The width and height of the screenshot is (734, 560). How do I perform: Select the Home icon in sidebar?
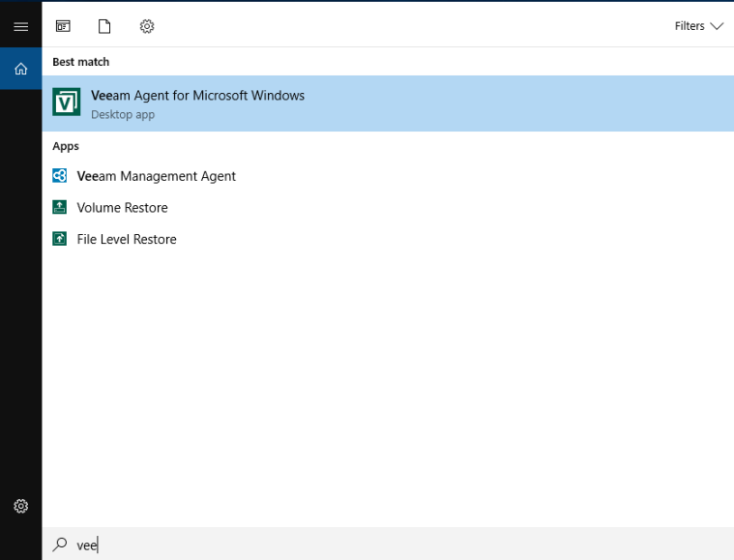click(20, 69)
